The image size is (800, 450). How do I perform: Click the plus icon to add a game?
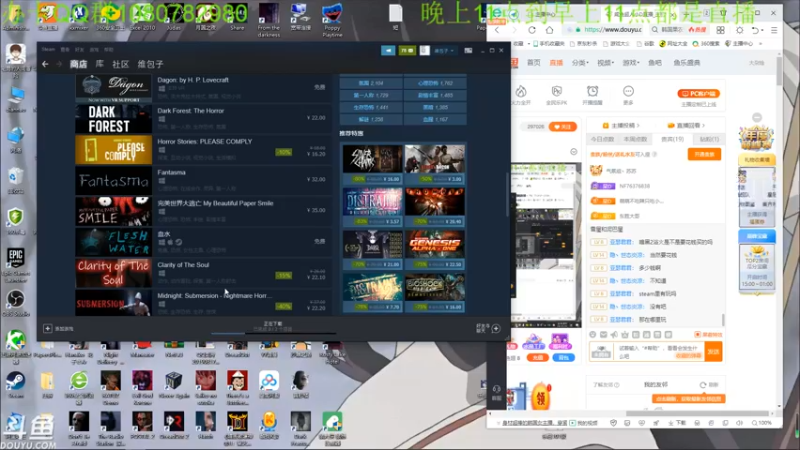[x=47, y=329]
